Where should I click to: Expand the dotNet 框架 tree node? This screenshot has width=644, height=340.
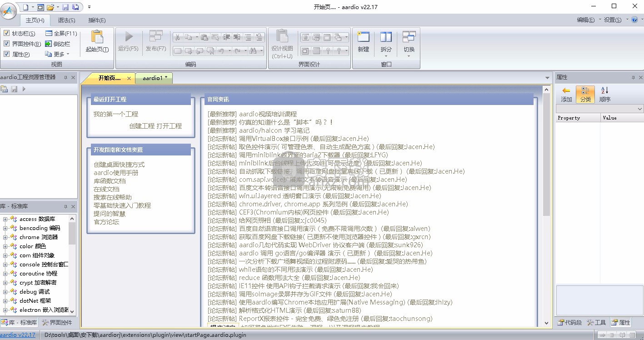(5, 301)
